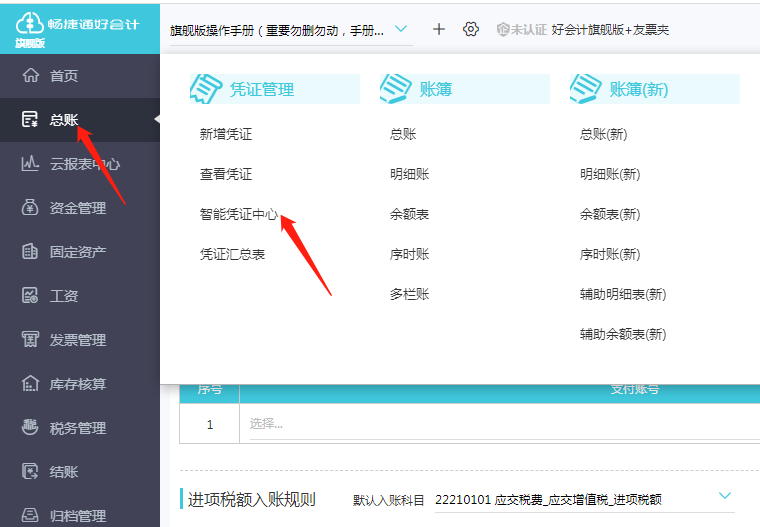Open 余额表(新)
The width and height of the screenshot is (760, 527).
610,214
